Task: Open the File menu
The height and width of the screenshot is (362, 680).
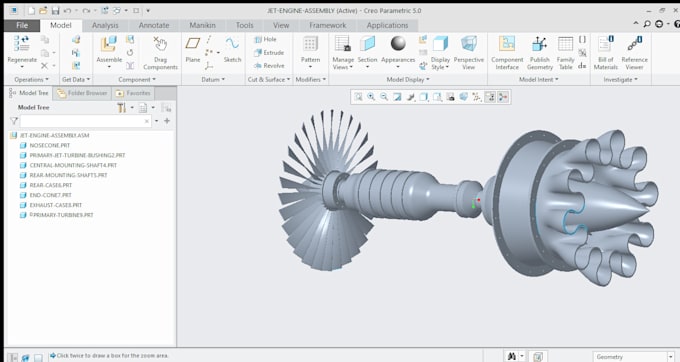Action: (22, 26)
